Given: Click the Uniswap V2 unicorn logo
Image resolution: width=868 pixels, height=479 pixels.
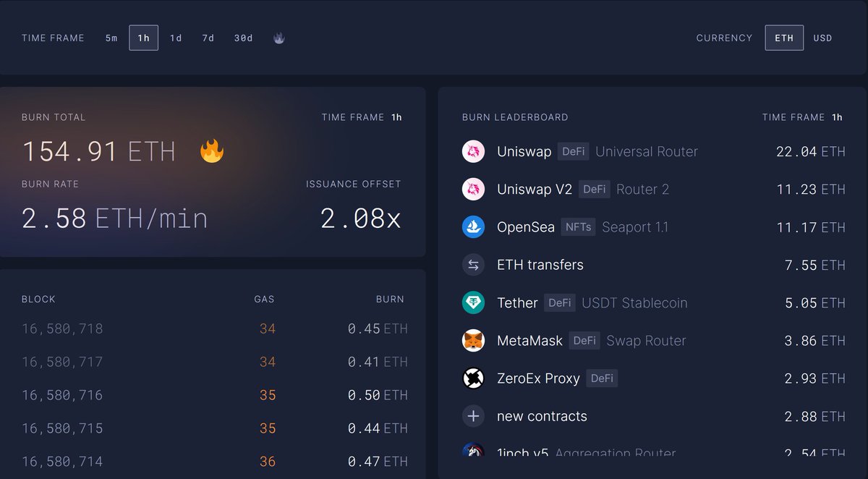Looking at the screenshot, I should [473, 190].
